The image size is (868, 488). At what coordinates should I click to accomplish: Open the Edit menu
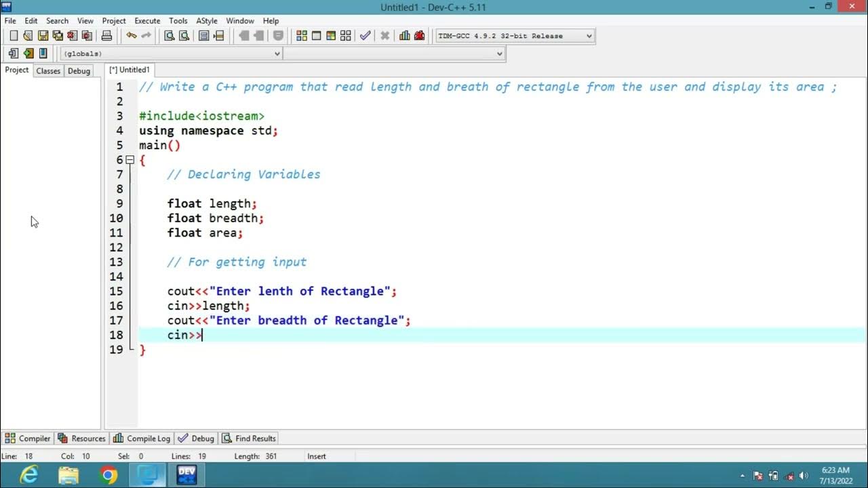pyautogui.click(x=31, y=21)
